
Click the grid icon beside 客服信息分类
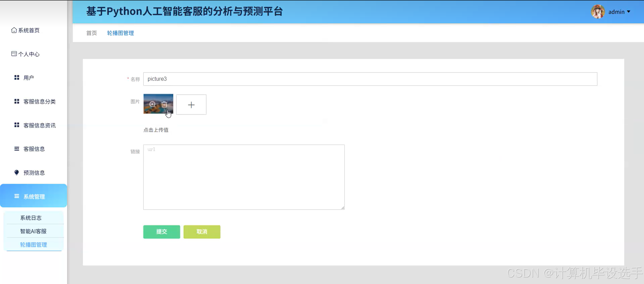coord(17,101)
